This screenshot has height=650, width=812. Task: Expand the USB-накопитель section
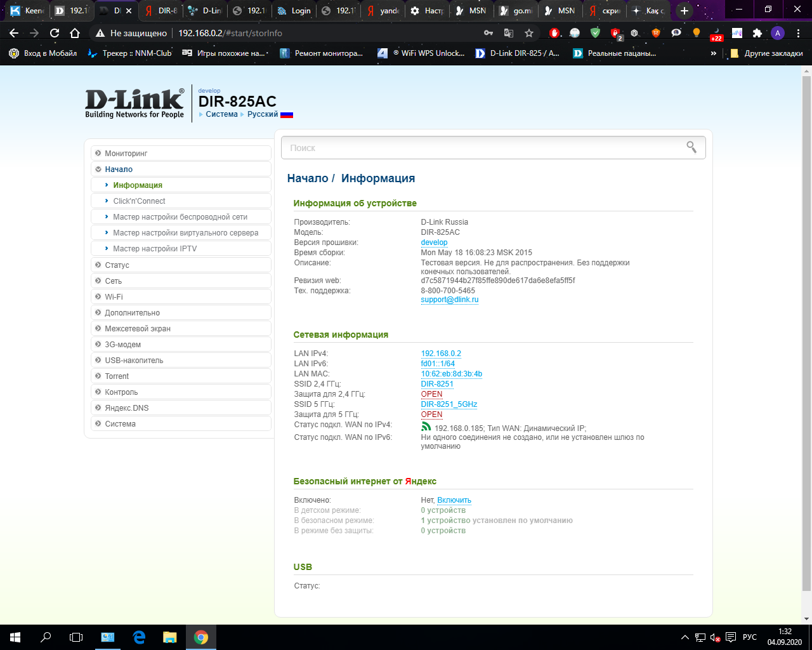[181, 361]
